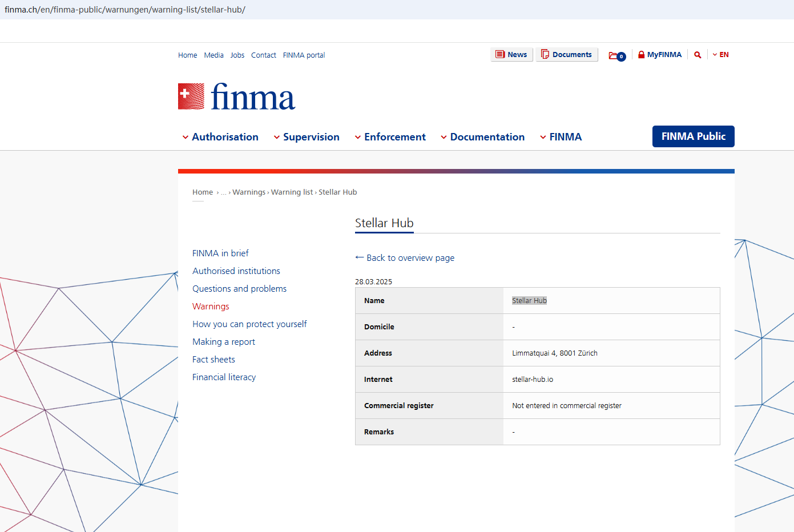The height and width of the screenshot is (532, 794).
Task: Click the address Limmatquai 4, 8001 Zürich
Action: pos(555,353)
